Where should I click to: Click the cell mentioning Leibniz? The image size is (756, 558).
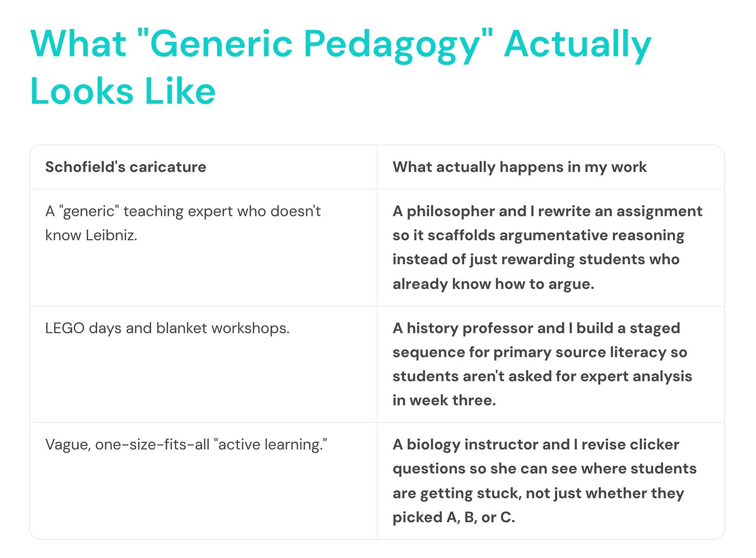(x=204, y=248)
